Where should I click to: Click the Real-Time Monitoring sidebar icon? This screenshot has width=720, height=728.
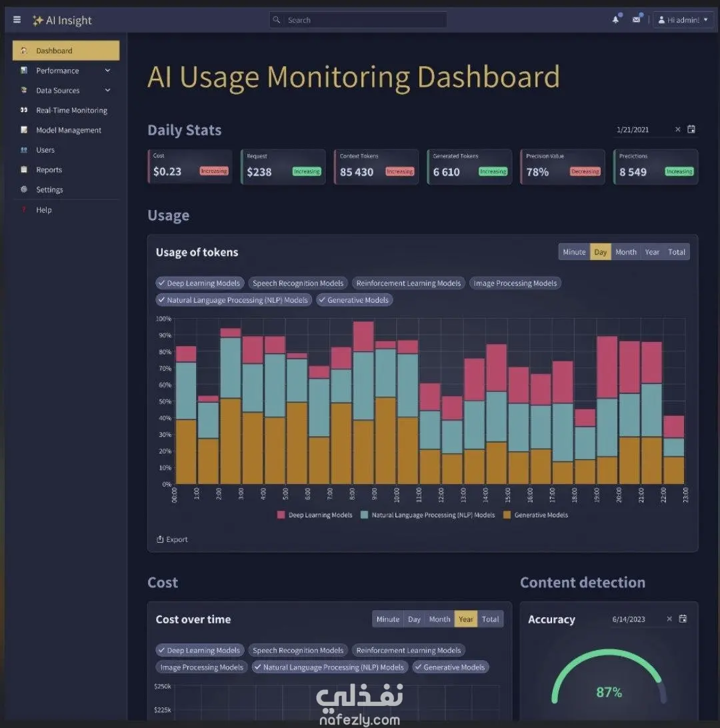(x=24, y=110)
